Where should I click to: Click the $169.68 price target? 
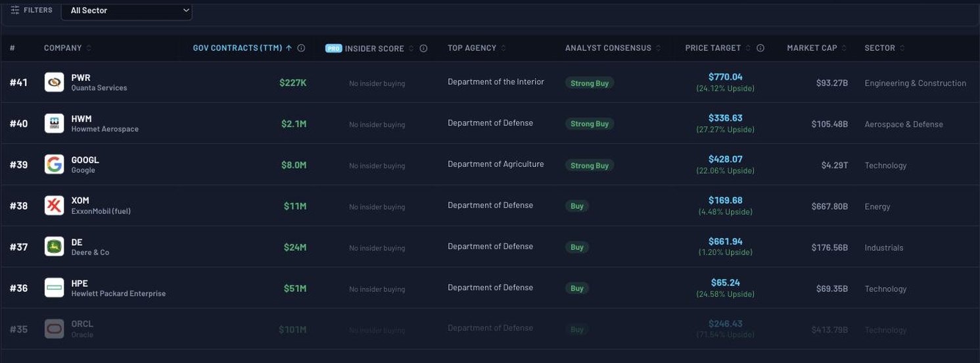point(726,201)
